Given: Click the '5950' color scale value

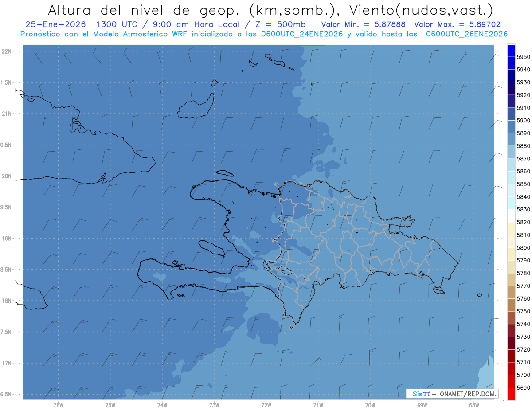Looking at the screenshot, I should click(x=523, y=57).
